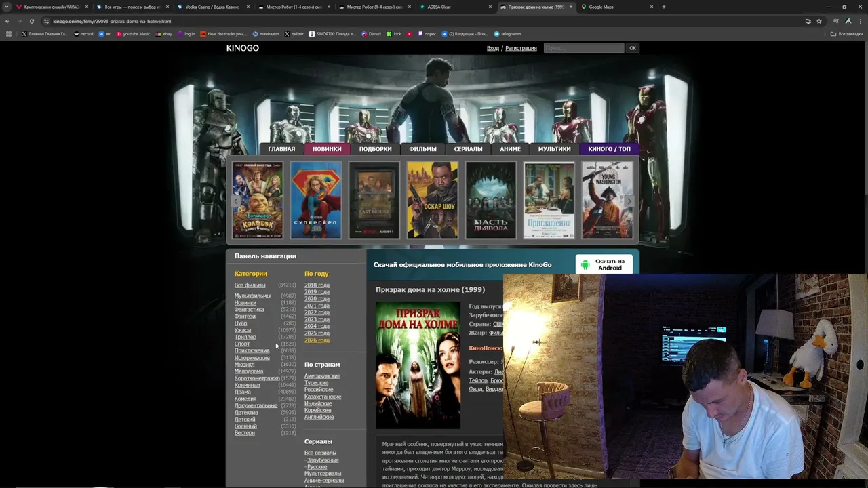Screen dimensions: 868x488
Task: Reload the page with the refresh icon
Action: tap(31, 21)
